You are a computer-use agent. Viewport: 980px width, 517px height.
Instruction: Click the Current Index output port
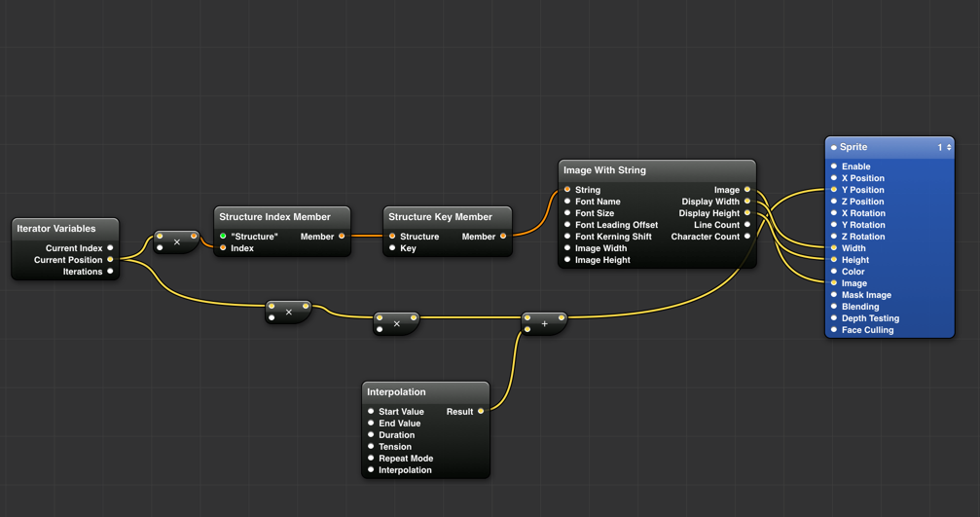coord(110,248)
